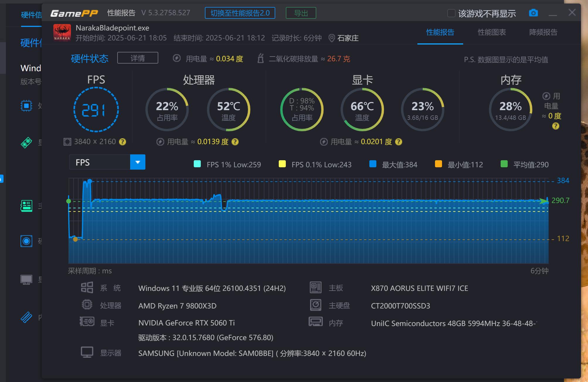This screenshot has height=382, width=588.
Task: Click help icon next to 3840 x 2160
Action: point(123,142)
